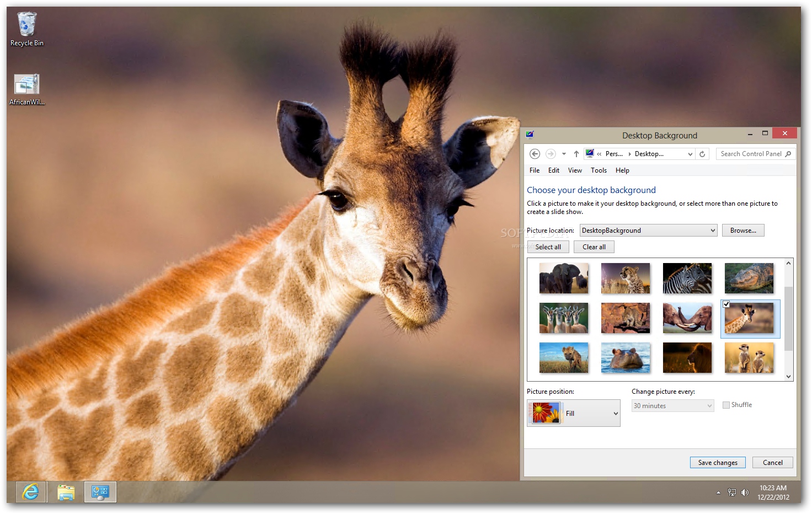Select the lion at dusk wallpaper thumbnail
The height and width of the screenshot is (514, 812).
click(x=687, y=357)
